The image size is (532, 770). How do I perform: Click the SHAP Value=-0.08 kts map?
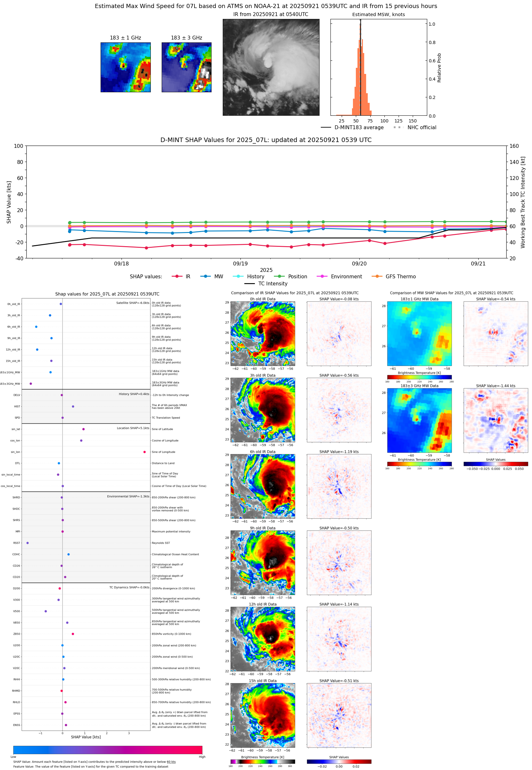click(339, 334)
